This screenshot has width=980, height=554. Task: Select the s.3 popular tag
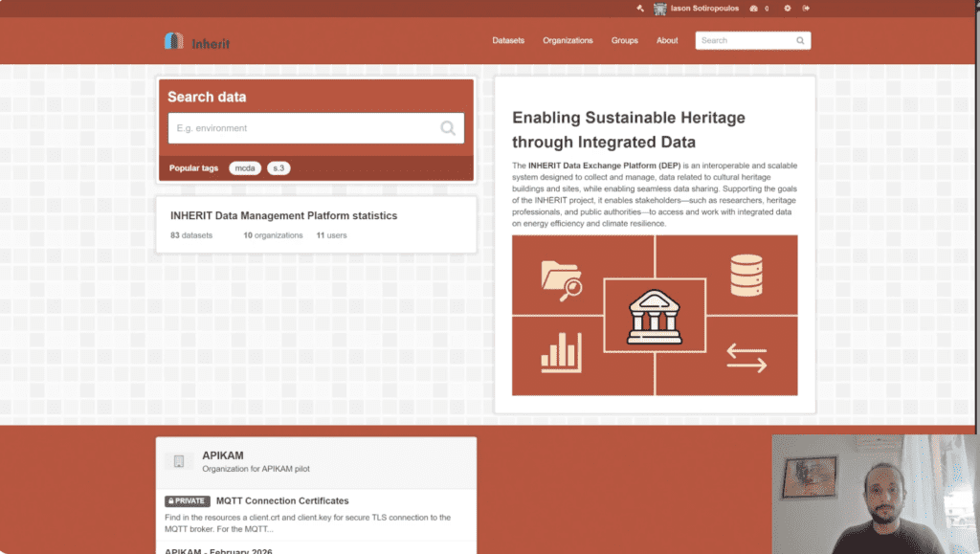278,168
